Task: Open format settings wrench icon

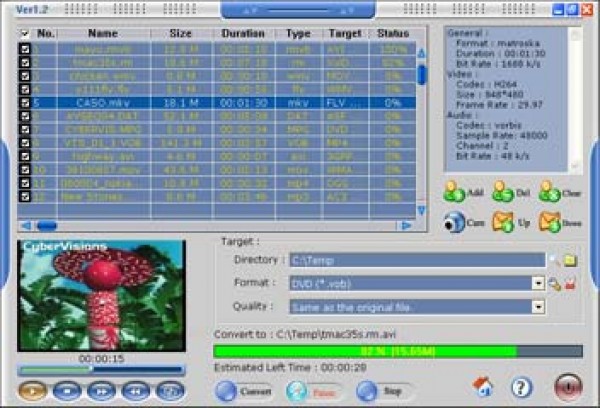Action: pos(554,284)
